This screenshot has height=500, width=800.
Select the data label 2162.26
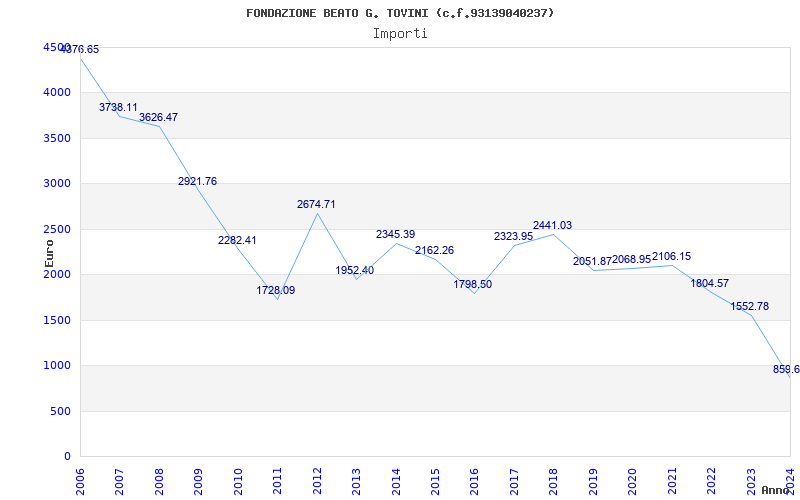434,251
